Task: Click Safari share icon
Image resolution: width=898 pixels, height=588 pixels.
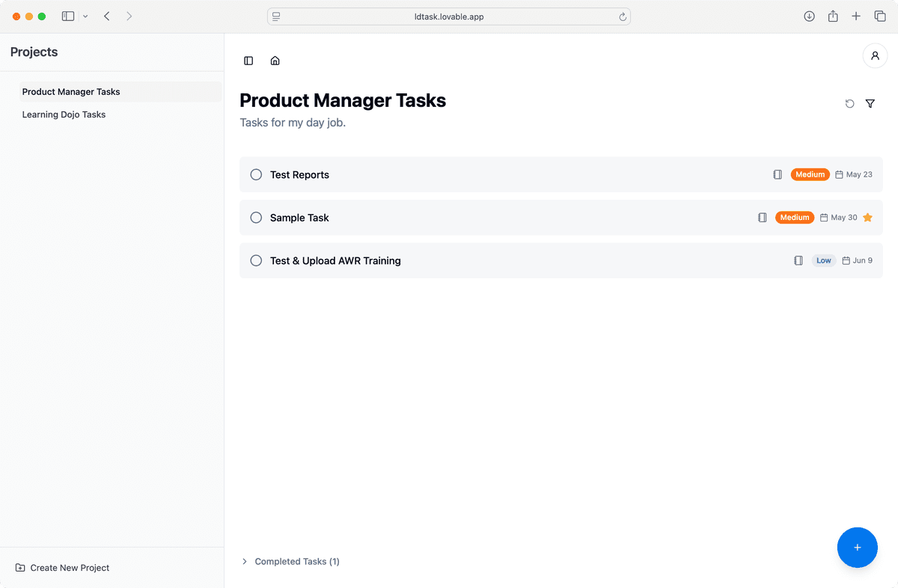Action: coord(833,16)
